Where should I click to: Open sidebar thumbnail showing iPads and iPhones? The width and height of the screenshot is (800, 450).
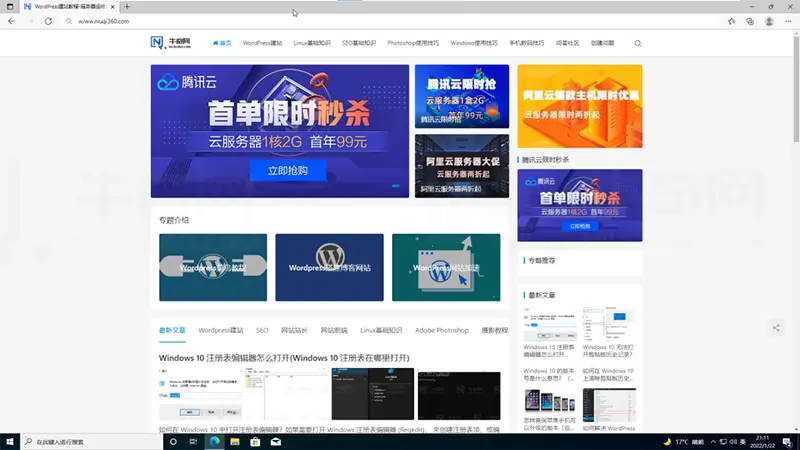coord(550,401)
